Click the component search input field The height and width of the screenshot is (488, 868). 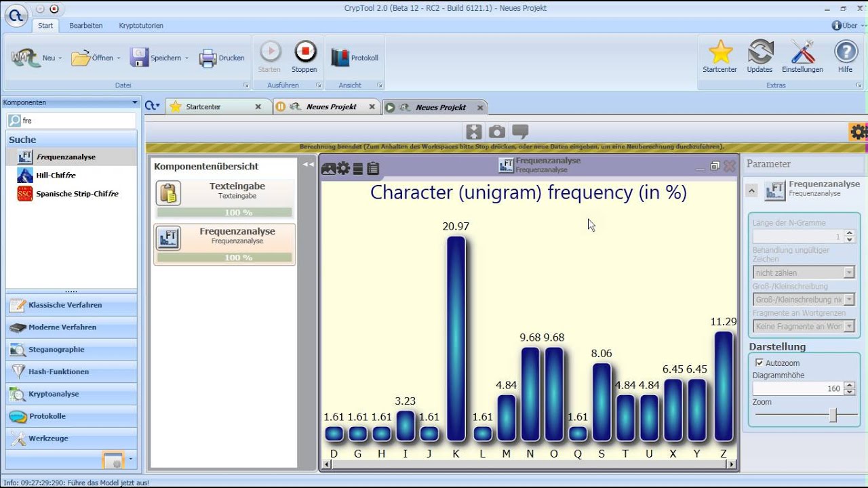[78, 121]
